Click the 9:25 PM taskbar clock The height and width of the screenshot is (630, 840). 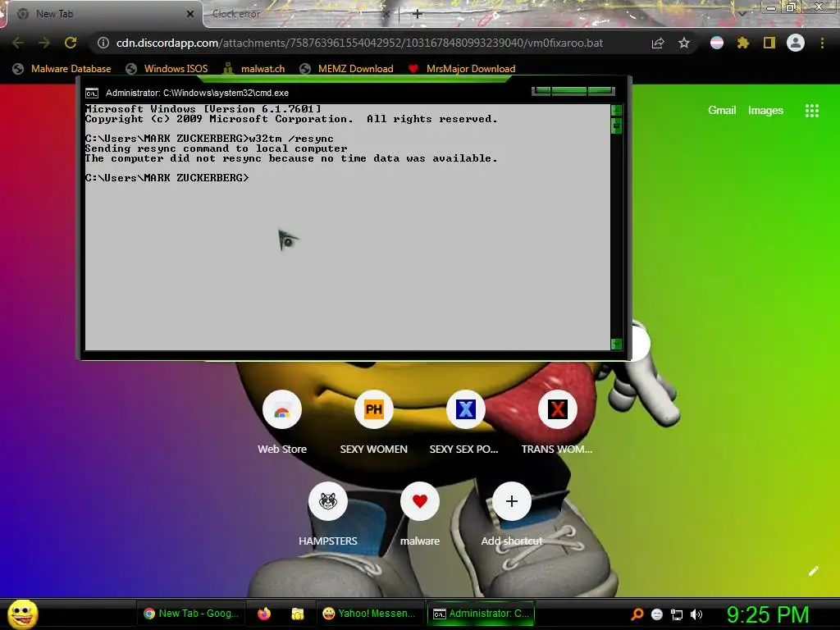(x=768, y=614)
